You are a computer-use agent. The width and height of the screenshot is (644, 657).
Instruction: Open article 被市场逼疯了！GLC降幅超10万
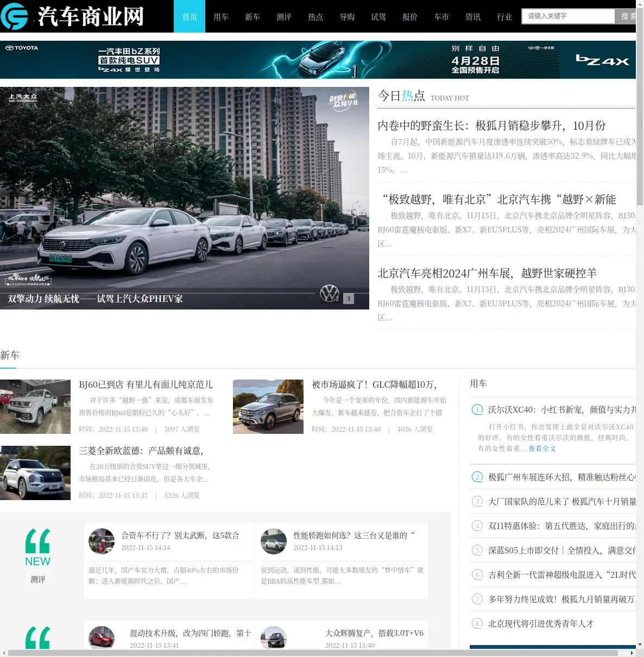tap(374, 384)
